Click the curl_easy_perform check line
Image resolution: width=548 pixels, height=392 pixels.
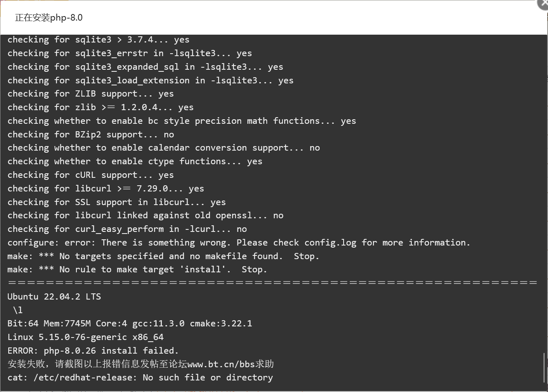click(127, 229)
